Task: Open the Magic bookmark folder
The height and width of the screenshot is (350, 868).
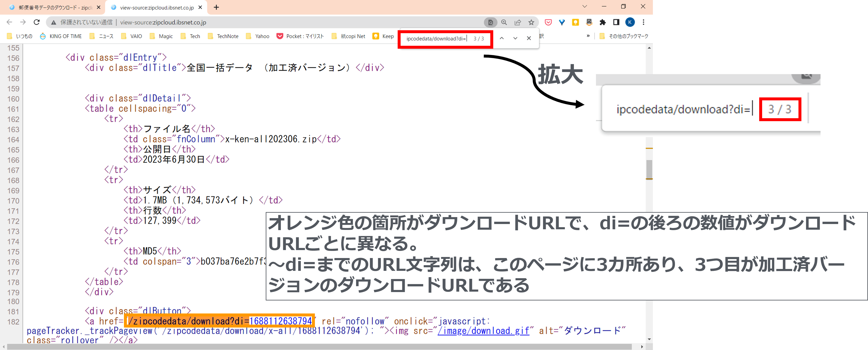Action: point(161,36)
